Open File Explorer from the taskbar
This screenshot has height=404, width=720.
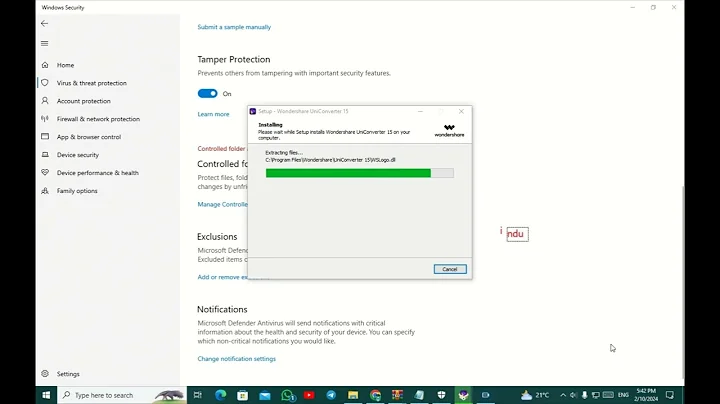click(353, 395)
